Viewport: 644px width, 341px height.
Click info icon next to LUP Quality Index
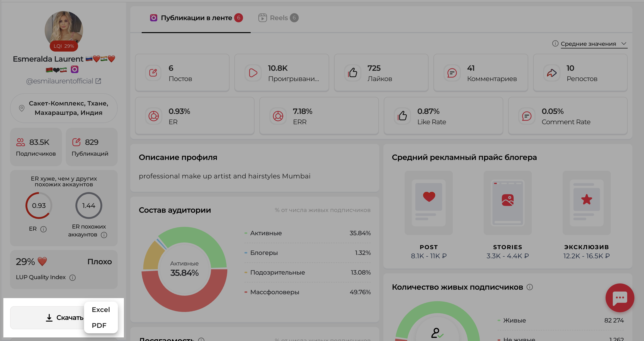[73, 277]
